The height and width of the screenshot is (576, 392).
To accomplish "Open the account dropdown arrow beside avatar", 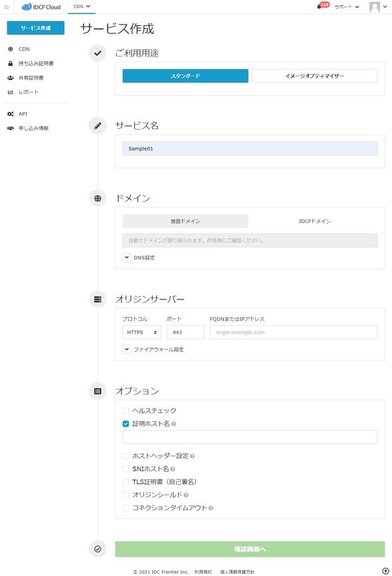I will pos(385,7).
